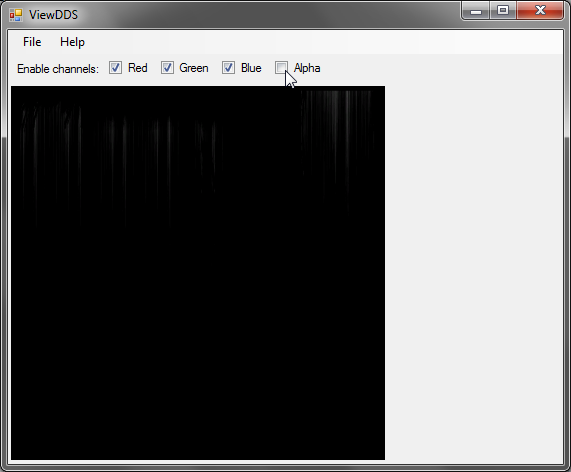The width and height of the screenshot is (571, 472).
Task: Open the Help menu
Action: [x=72, y=42]
